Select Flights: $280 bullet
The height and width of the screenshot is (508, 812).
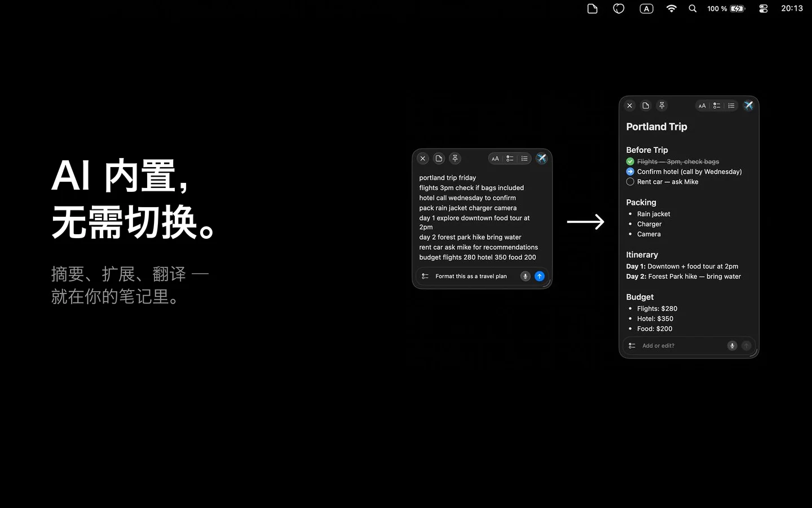click(657, 309)
